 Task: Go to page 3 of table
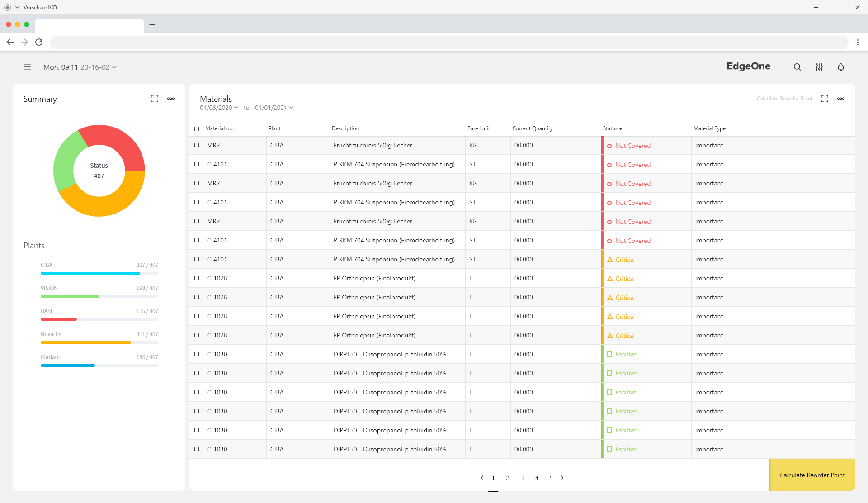522,478
